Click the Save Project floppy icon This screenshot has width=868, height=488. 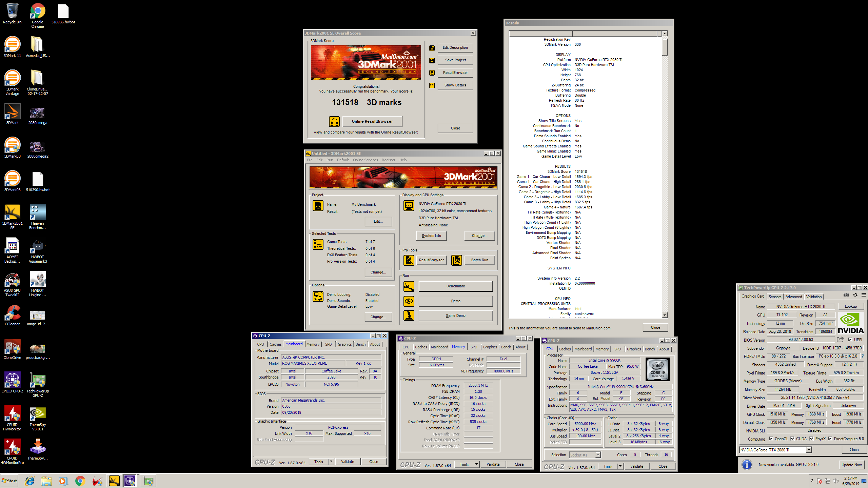pyautogui.click(x=432, y=60)
